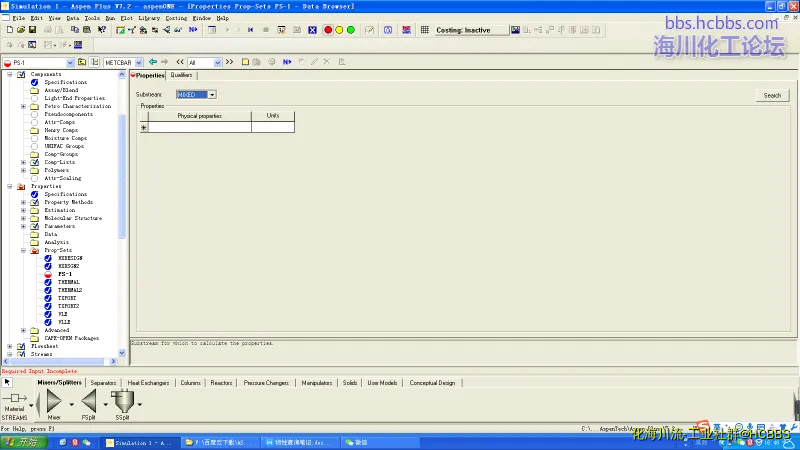Go to previous form with << button

click(x=180, y=62)
